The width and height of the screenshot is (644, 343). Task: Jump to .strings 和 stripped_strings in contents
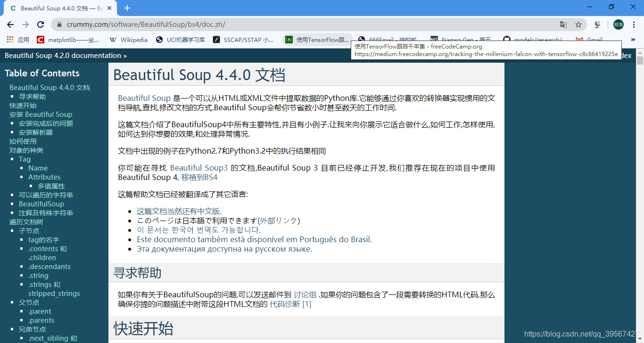[54, 289]
